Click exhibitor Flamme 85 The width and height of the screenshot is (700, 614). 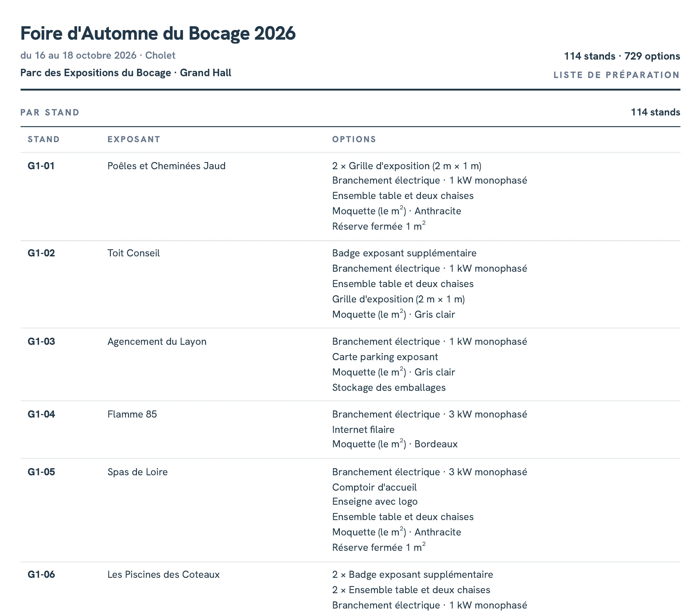click(132, 414)
